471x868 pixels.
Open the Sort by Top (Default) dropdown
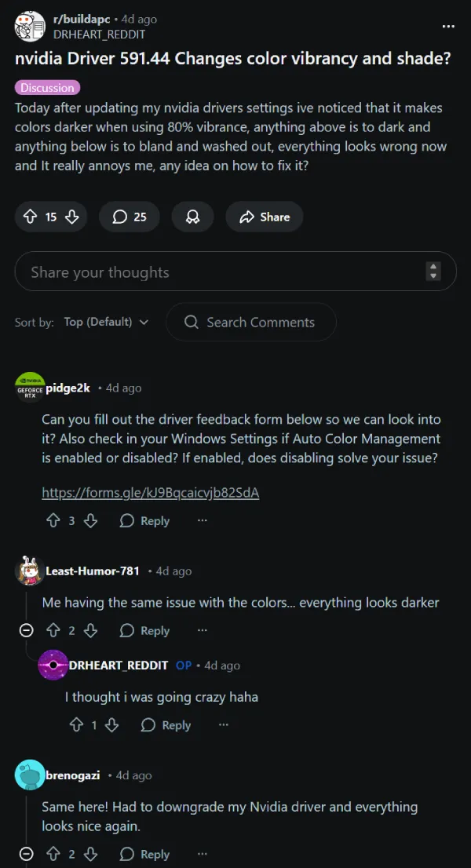point(106,323)
